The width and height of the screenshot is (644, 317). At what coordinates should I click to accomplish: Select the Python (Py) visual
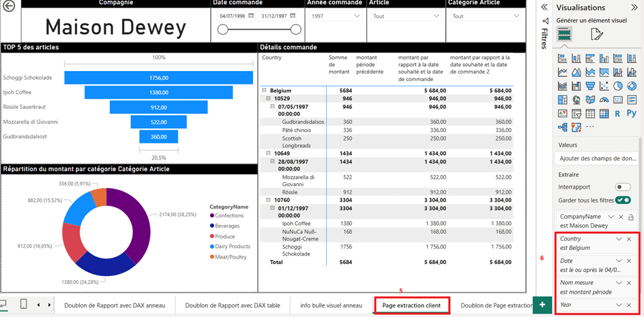(x=632, y=113)
